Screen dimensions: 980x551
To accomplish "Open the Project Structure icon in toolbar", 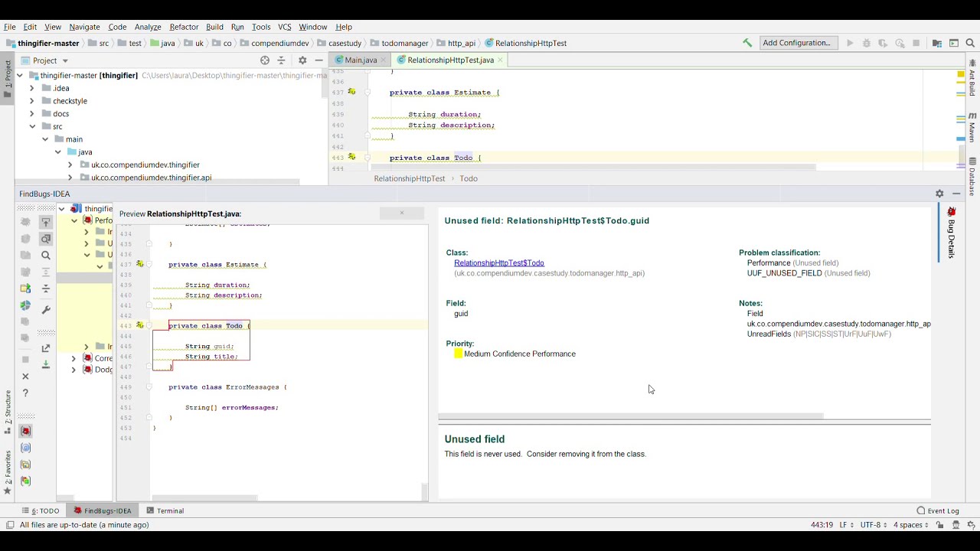I will coord(937,43).
